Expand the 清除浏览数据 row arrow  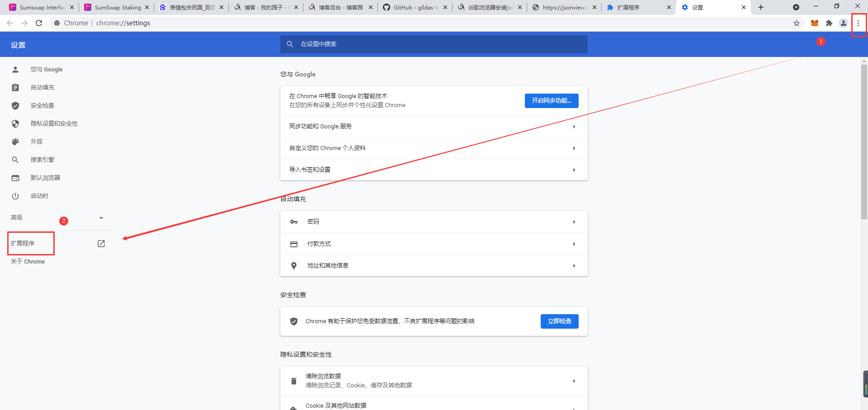(574, 381)
